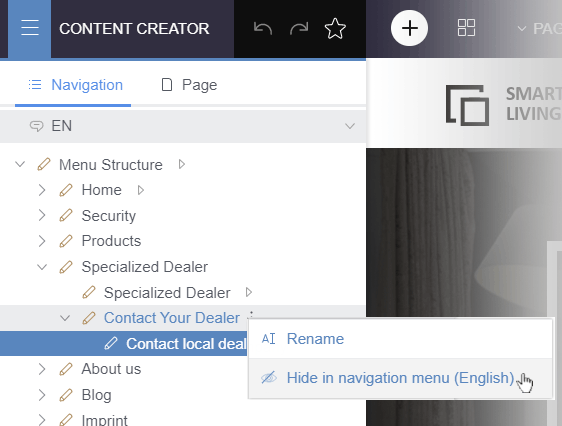Viewport: 562px width, 426px height.
Task: Click the speech bubble language icon
Action: coord(36,126)
